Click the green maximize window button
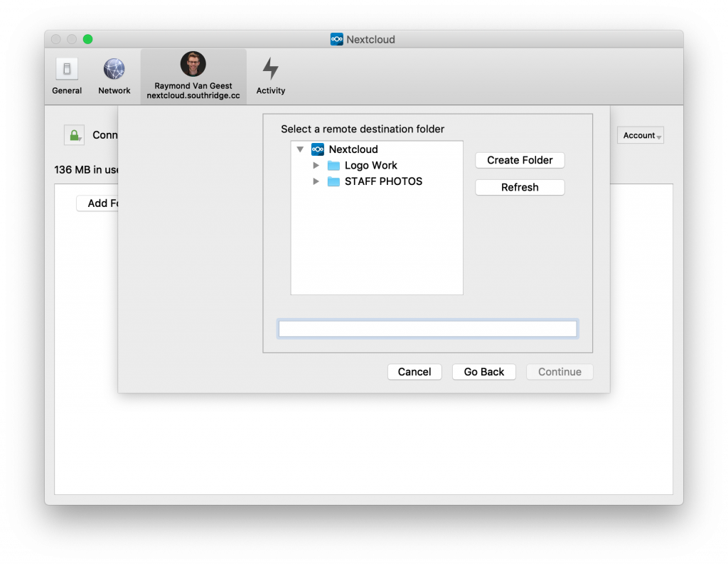This screenshot has width=728, height=564. click(88, 39)
